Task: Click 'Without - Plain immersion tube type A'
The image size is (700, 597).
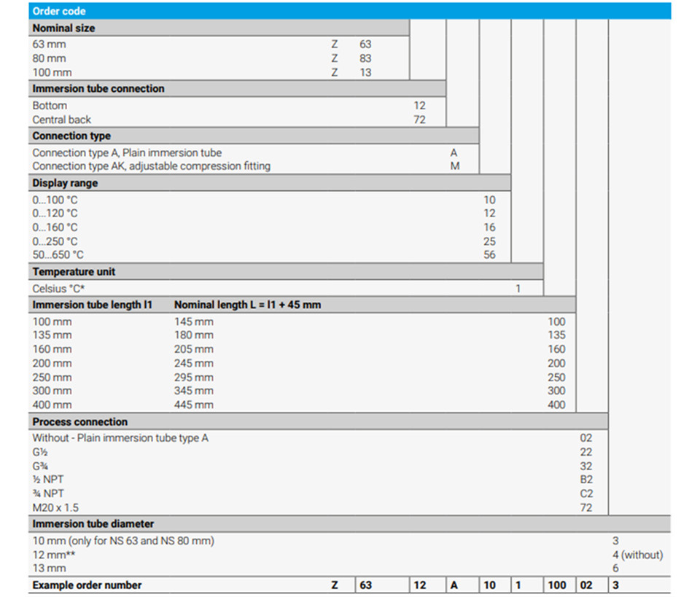Action: (x=120, y=437)
